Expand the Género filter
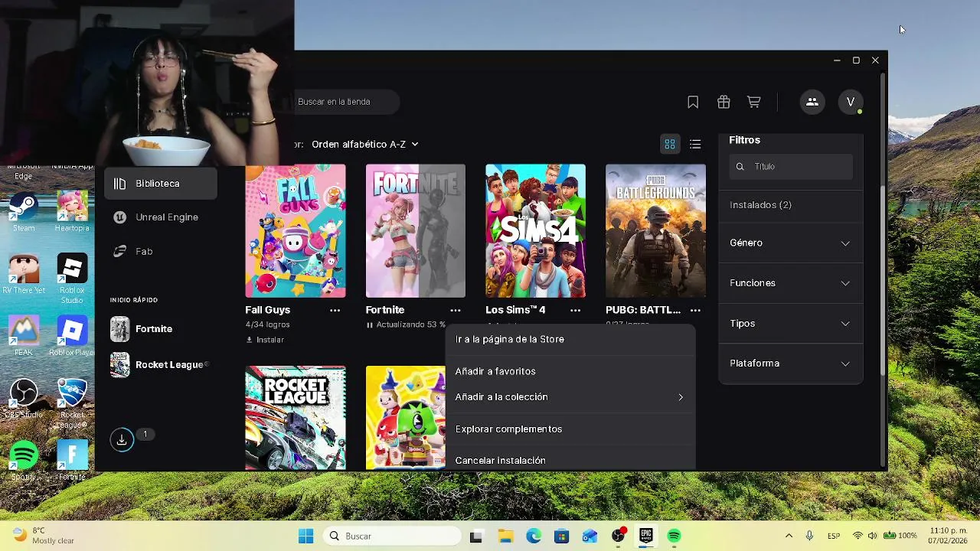 pyautogui.click(x=790, y=243)
